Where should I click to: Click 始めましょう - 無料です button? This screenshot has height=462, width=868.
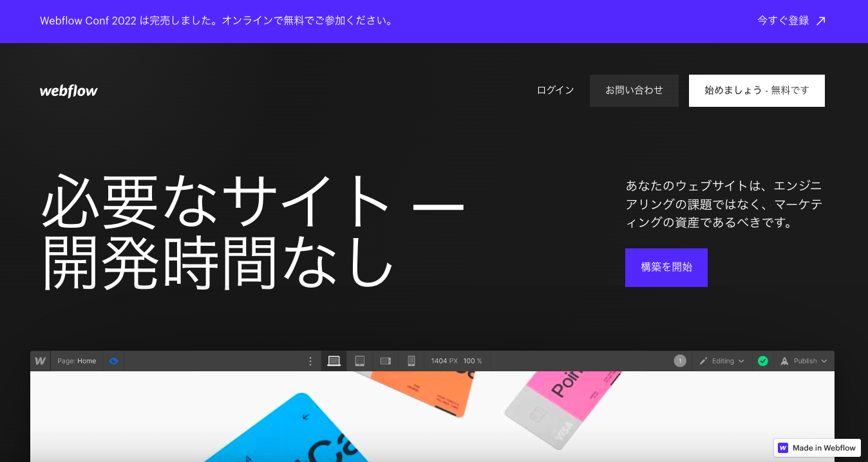tap(757, 91)
